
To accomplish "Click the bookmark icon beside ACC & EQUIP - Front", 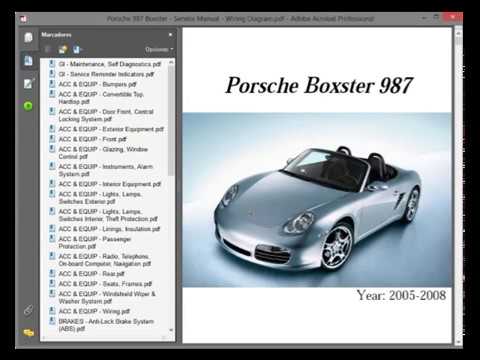I will (52, 138).
